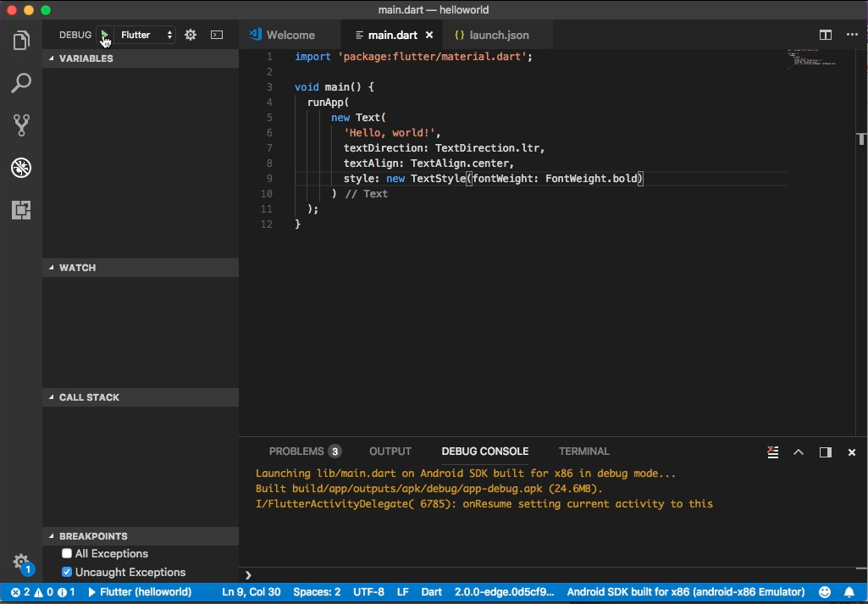Open the Search view in activity bar
Image resolution: width=868 pixels, height=604 pixels.
click(x=21, y=83)
